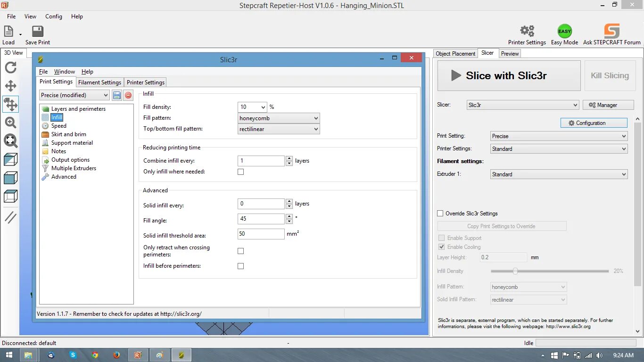Click the Chrome icon in the taskbar
Image resolution: width=644 pixels, height=362 pixels.
point(95,355)
